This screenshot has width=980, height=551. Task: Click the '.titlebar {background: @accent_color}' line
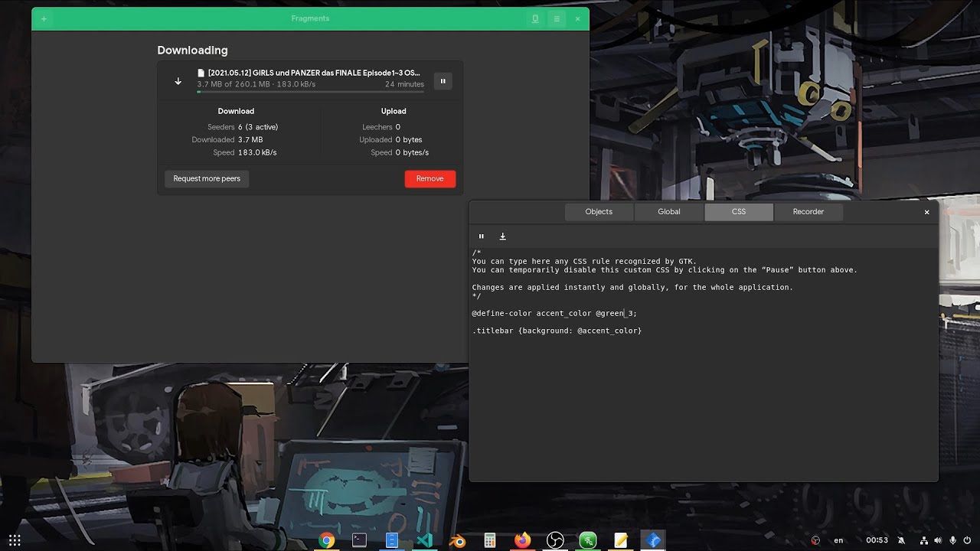pos(557,331)
